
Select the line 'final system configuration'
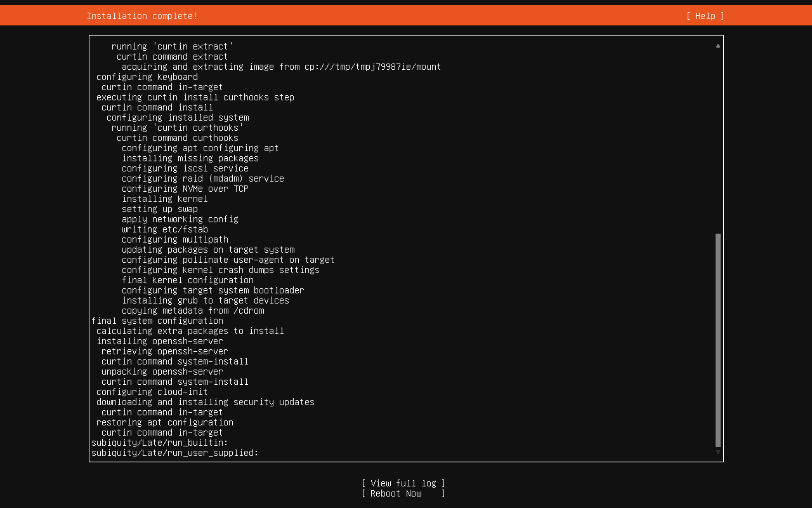pos(157,321)
